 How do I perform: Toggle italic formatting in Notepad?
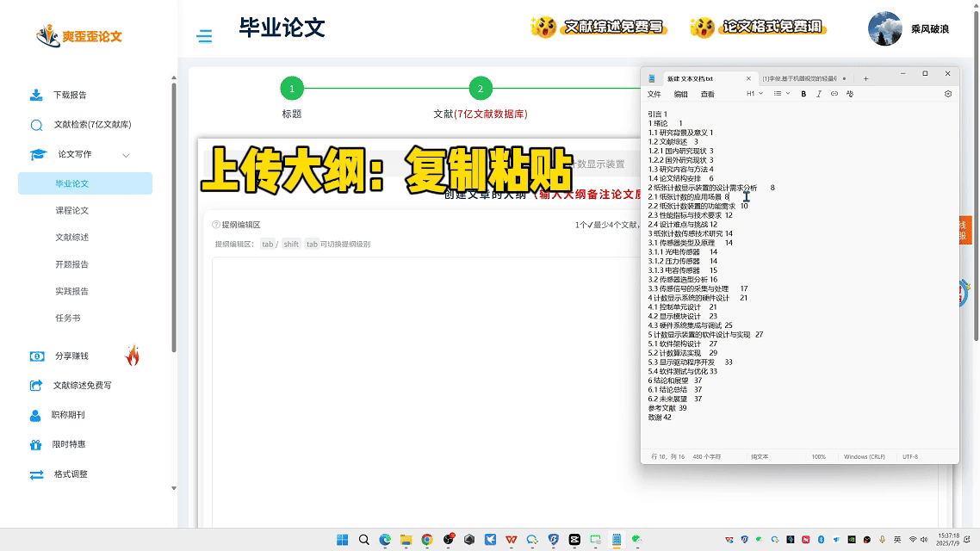pos(818,94)
